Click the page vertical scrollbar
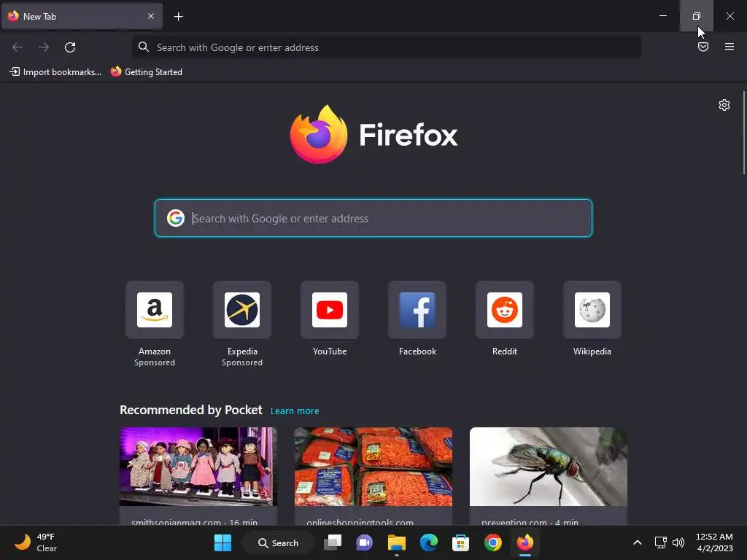Screen dimensions: 747x560 tap(743, 133)
